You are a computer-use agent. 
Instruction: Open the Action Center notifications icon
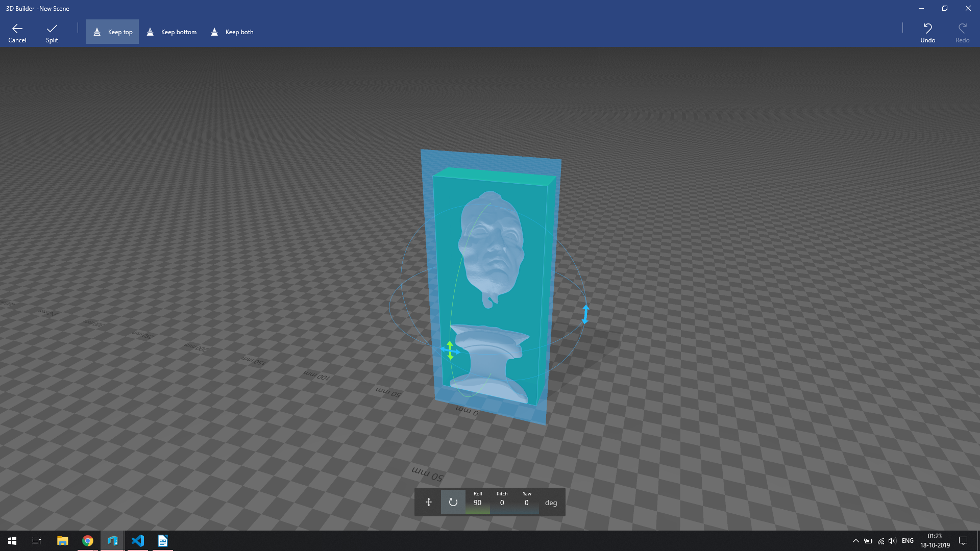pos(963,541)
